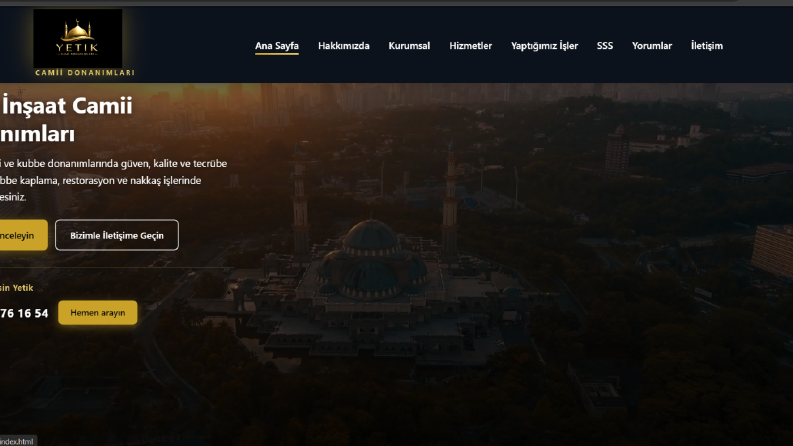
Task: Click the phone number ending 76 16 54
Action: pyautogui.click(x=24, y=314)
